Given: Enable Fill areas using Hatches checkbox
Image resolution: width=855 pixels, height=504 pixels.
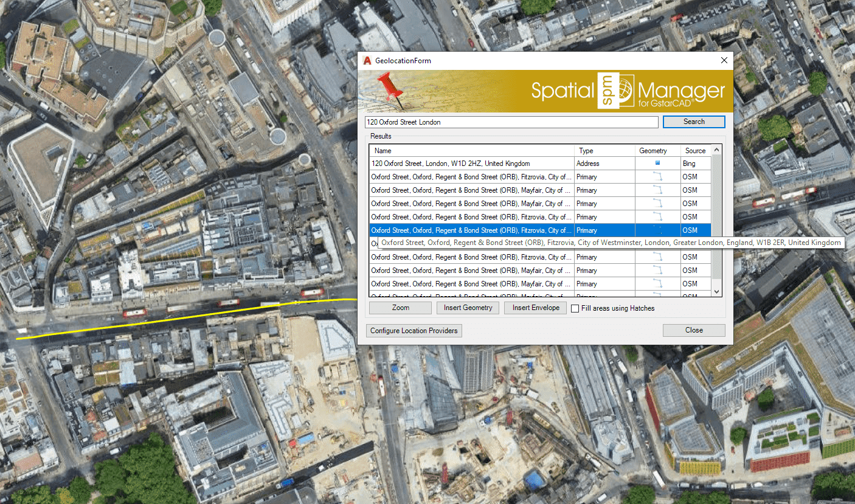Looking at the screenshot, I should 575,308.
